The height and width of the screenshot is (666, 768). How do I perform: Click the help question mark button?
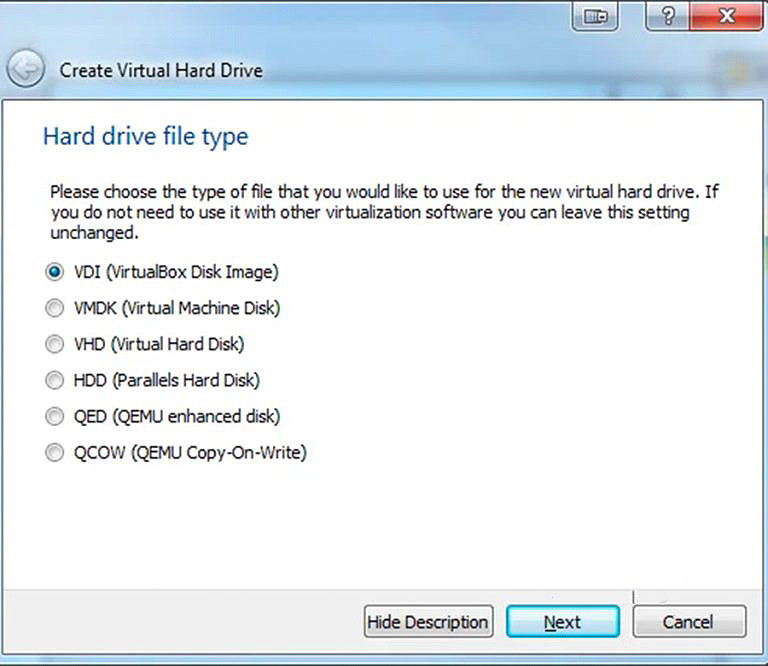pos(668,16)
